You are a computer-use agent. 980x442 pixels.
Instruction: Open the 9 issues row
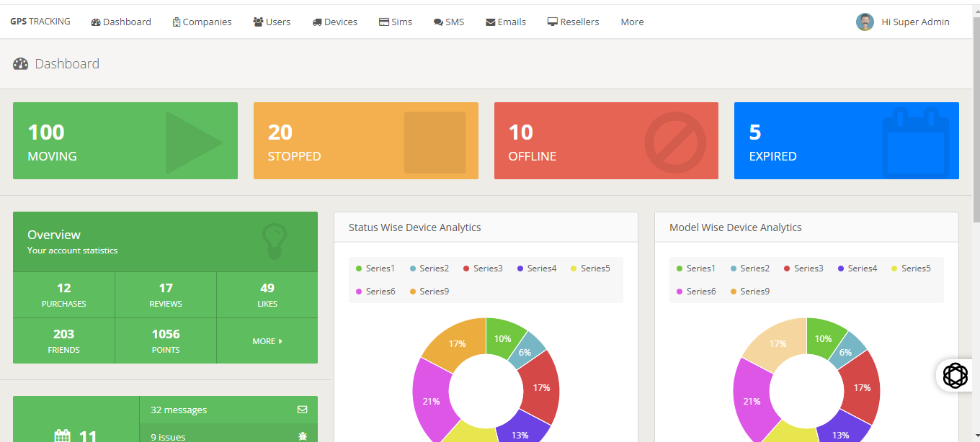228,433
